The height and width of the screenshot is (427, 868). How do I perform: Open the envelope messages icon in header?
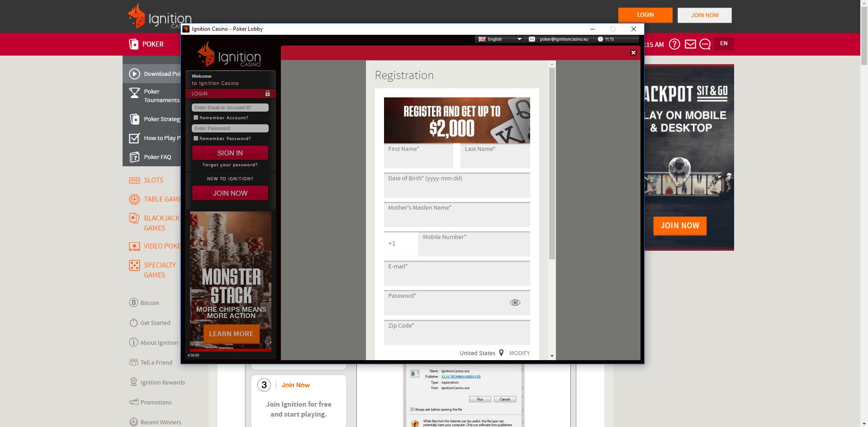(x=690, y=44)
